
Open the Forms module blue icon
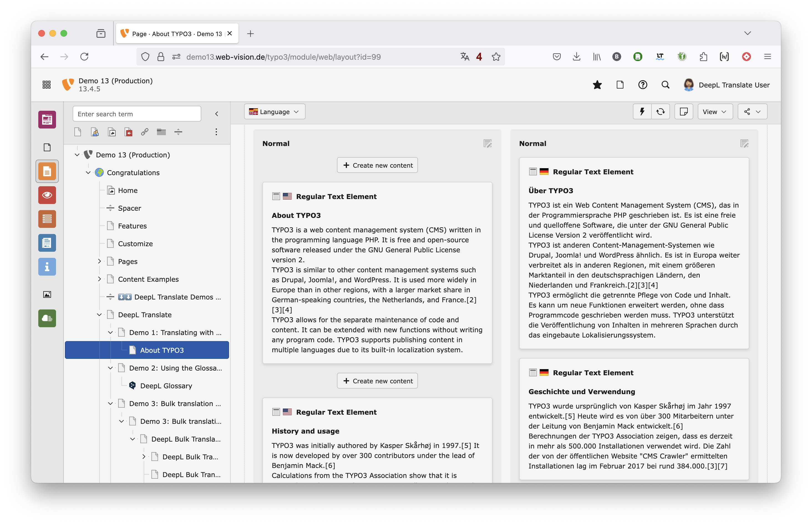(47, 243)
